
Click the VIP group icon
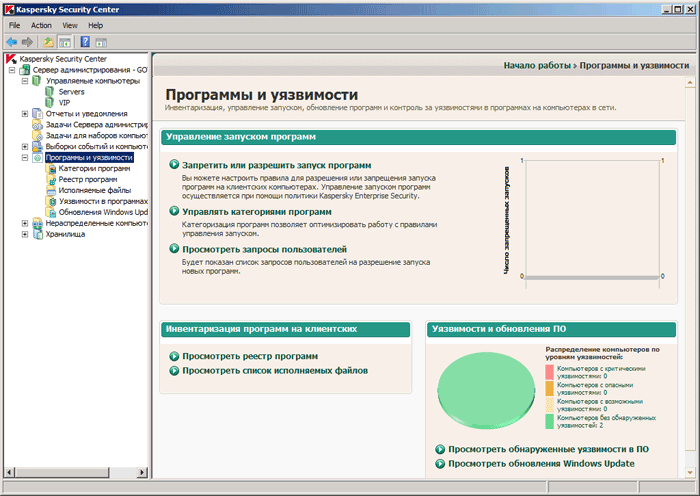(50, 102)
